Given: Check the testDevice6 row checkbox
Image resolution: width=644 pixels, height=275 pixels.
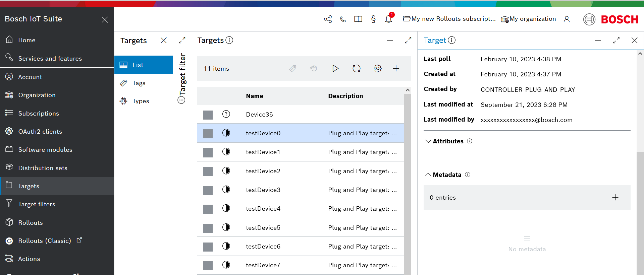Looking at the screenshot, I should tap(208, 247).
